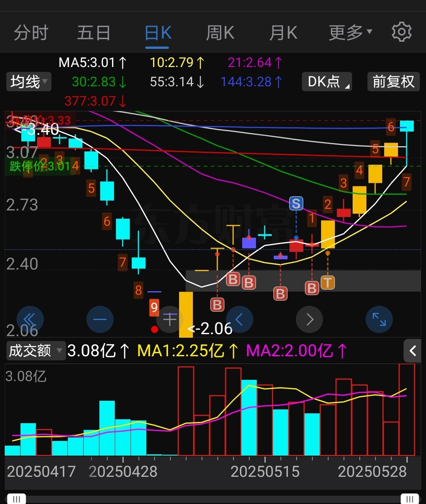The width and height of the screenshot is (426, 504).
Task: Change 前复权 price adjustment mode
Action: tap(393, 82)
